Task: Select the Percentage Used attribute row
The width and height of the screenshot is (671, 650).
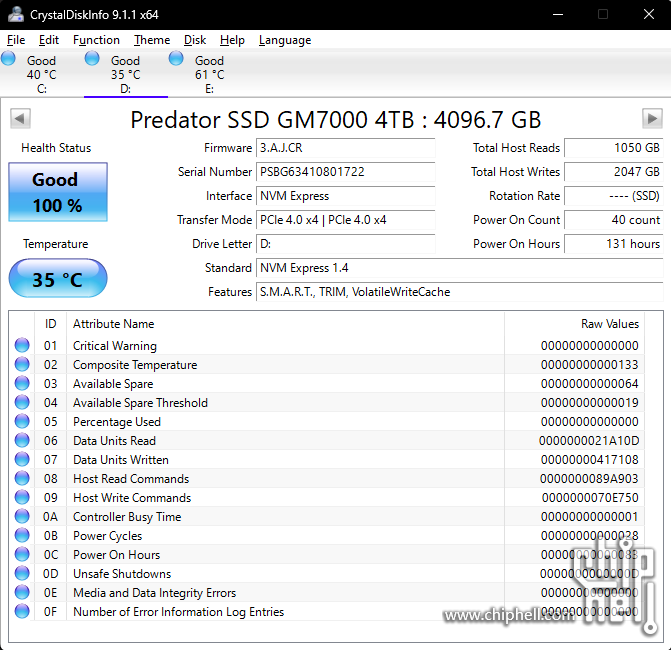Action: click(x=327, y=421)
